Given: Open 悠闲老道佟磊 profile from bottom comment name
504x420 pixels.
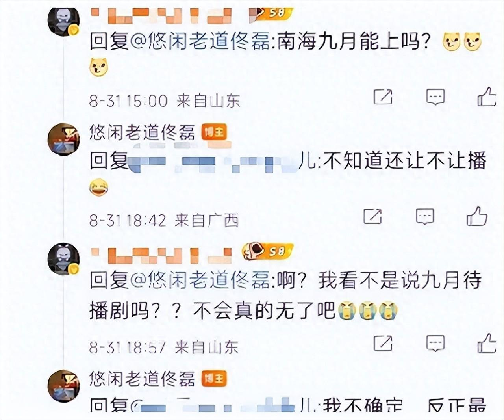Looking at the screenshot, I should 142,379.
